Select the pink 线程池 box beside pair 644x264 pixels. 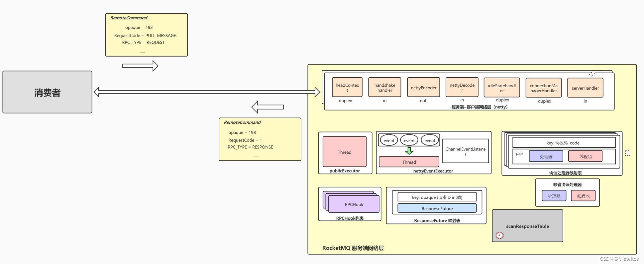tap(585, 156)
